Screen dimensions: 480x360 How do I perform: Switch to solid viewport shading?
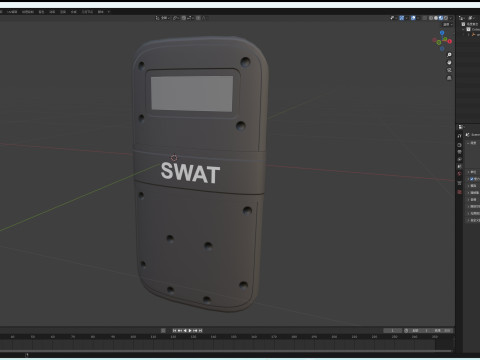tap(436, 18)
